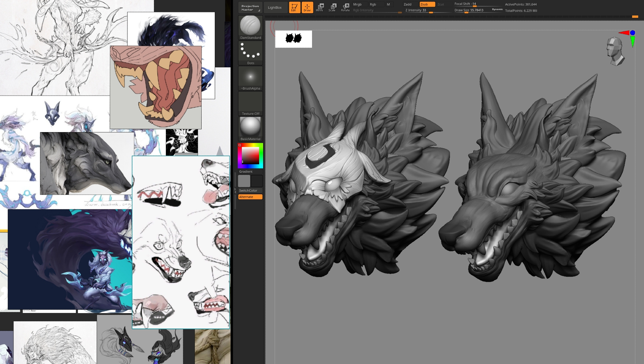The width and height of the screenshot is (644, 364).
Task: Activate the Draw mode icon
Action: point(307,7)
